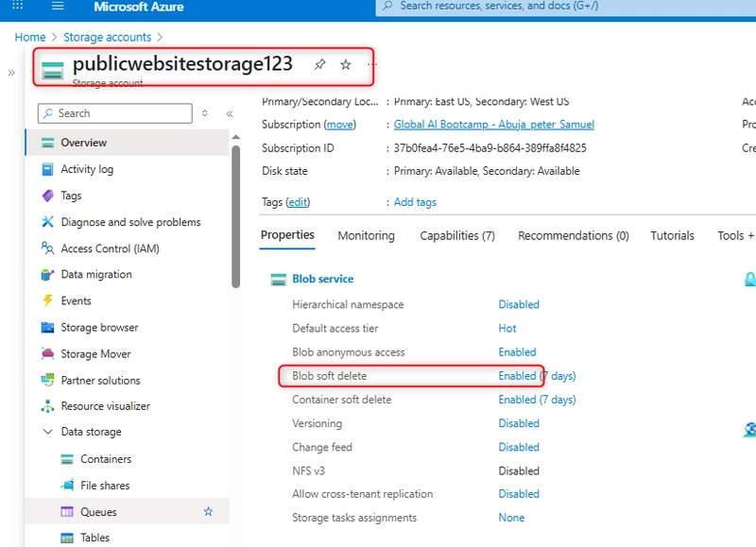Open the Overview menu item
This screenshot has height=547, width=756.
click(127, 143)
